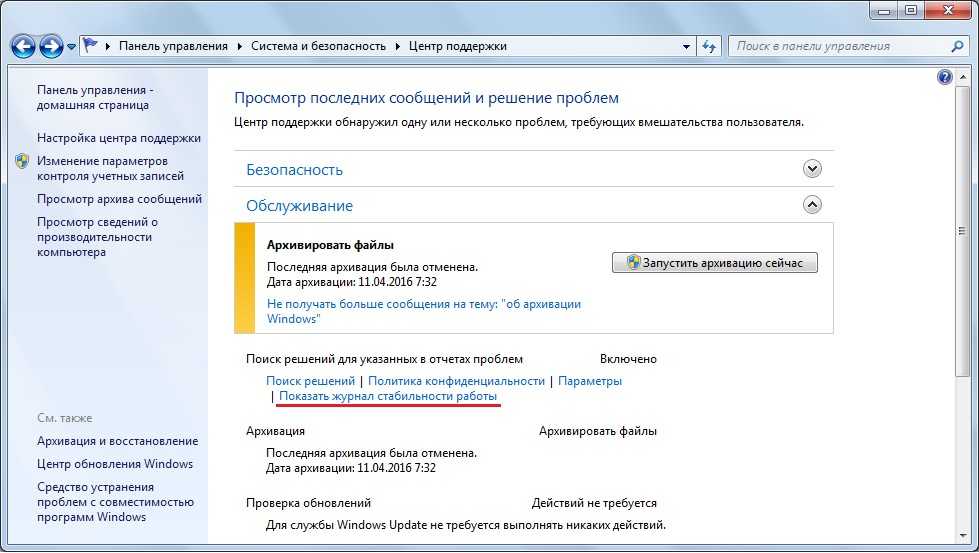Expand arrow after Панель управления breadcrumb

(240, 46)
